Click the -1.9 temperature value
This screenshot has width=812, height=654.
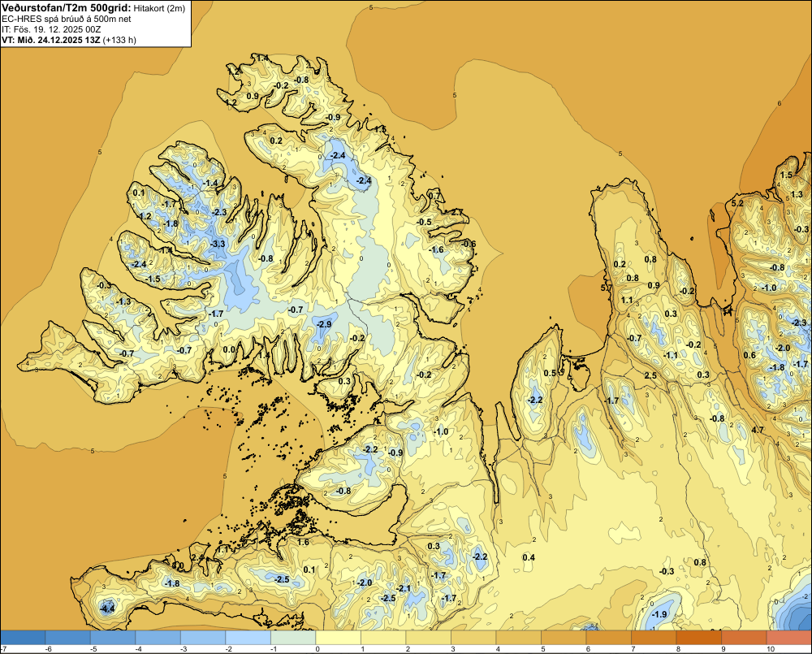tap(659, 615)
